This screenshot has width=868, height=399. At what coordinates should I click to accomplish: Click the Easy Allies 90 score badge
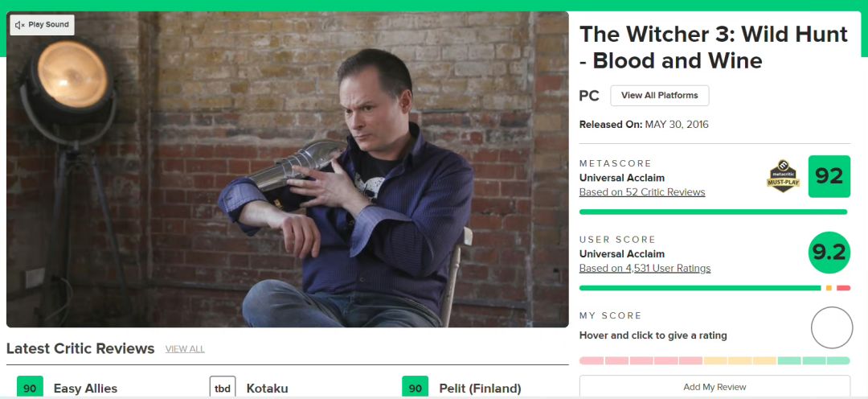30,388
